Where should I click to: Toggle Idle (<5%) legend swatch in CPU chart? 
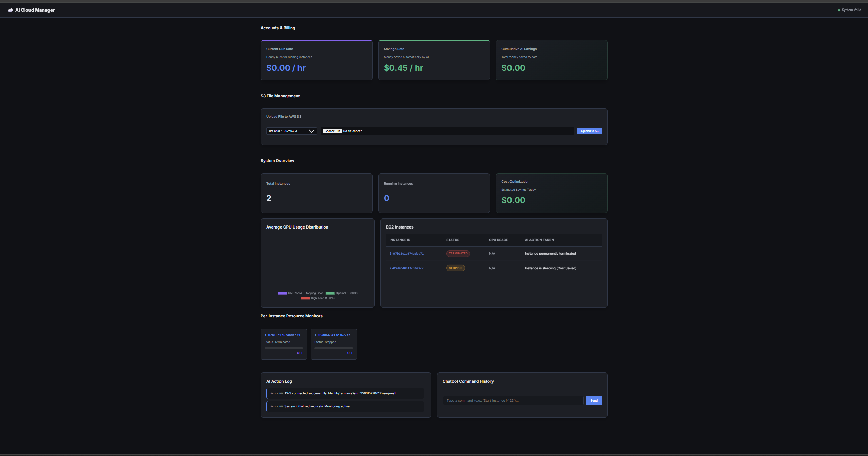pos(282,293)
